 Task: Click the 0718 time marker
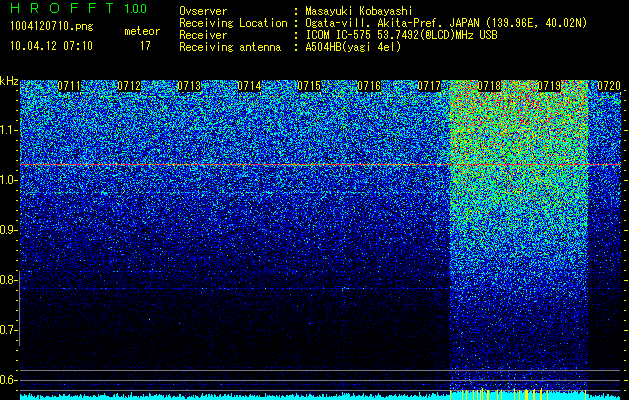click(489, 86)
